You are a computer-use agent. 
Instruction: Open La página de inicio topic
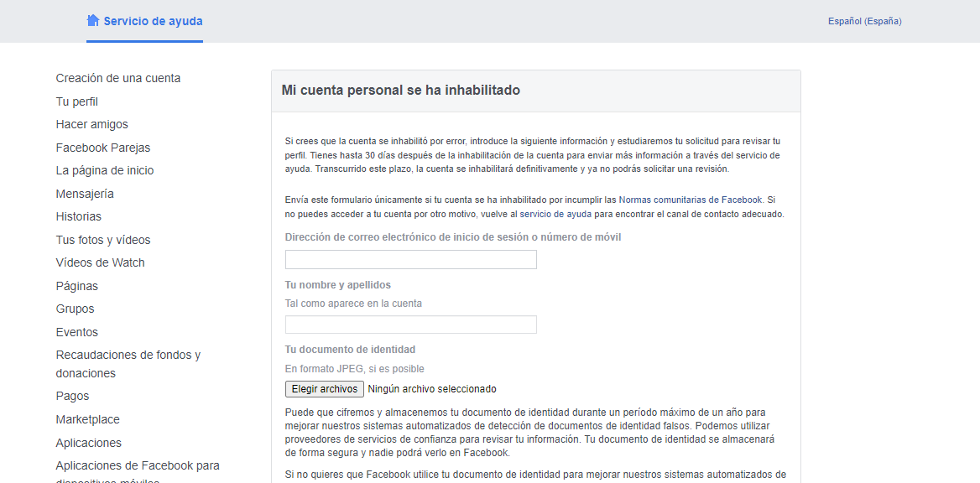[x=105, y=170]
